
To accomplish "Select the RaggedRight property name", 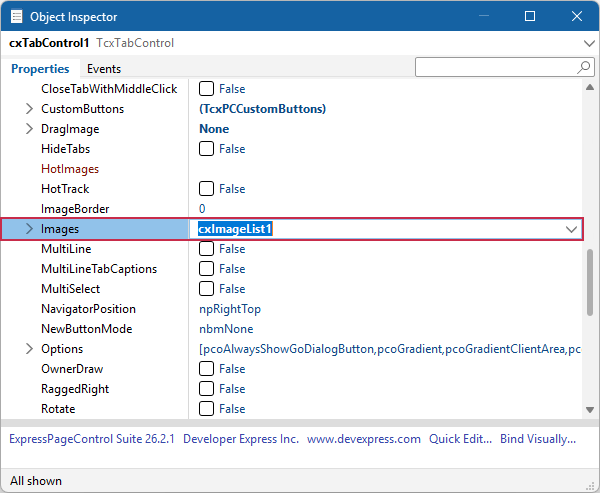I will (x=75, y=389).
